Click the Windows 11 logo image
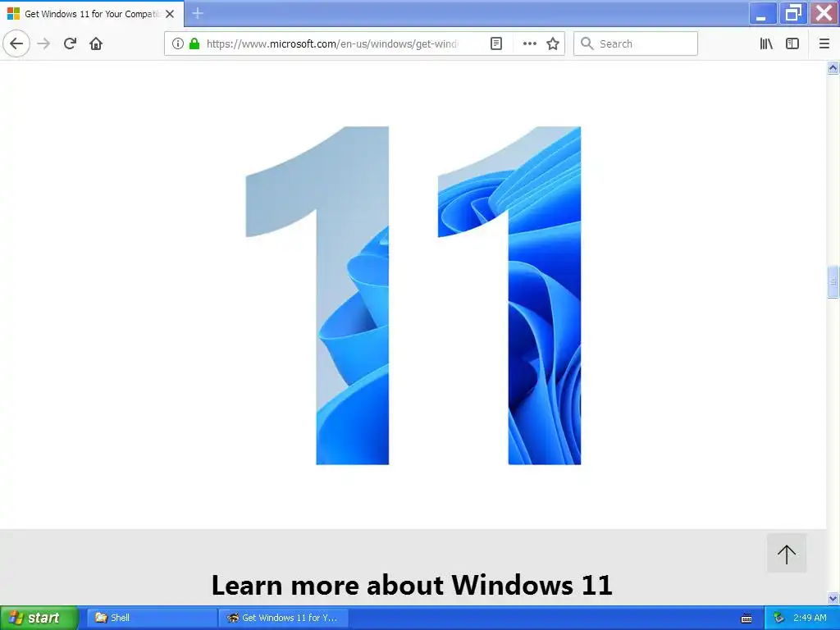The height and width of the screenshot is (630, 840). pyautogui.click(x=413, y=295)
